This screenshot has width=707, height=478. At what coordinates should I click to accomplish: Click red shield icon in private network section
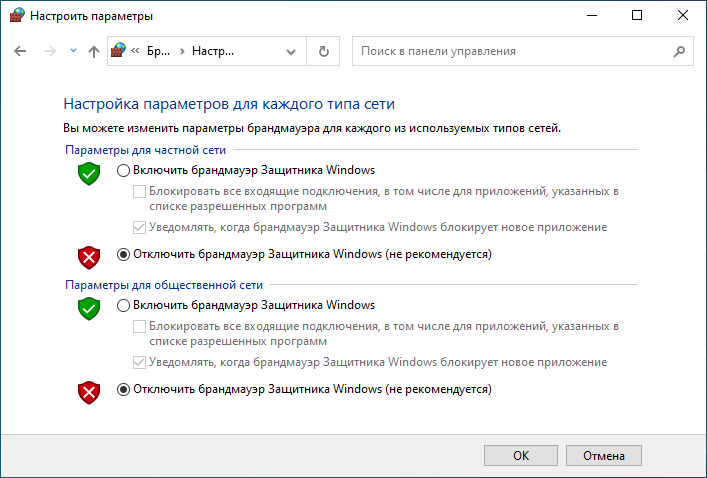89,257
